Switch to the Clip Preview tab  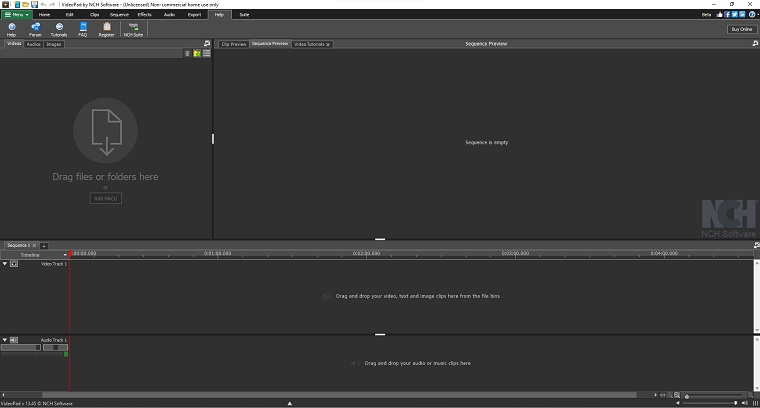tap(234, 44)
